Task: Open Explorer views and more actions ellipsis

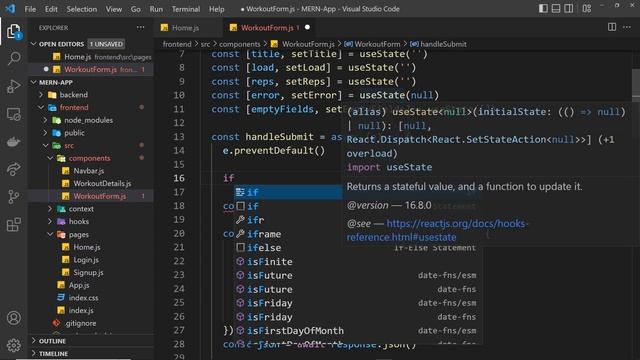Action: [x=140, y=27]
